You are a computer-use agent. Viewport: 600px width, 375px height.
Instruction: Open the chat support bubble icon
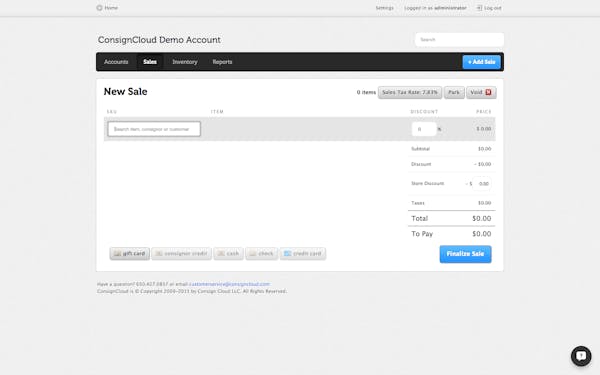(581, 356)
